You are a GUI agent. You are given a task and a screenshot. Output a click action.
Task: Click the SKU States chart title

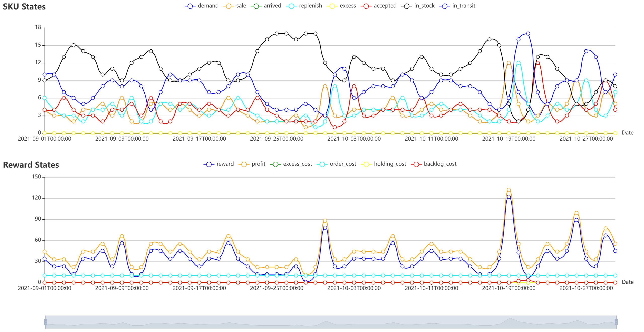pyautogui.click(x=24, y=7)
